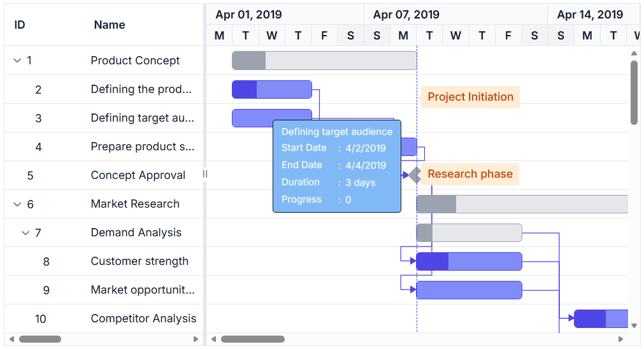Click the splitter resize handle icon
The height and width of the screenshot is (349, 644).
point(205,174)
